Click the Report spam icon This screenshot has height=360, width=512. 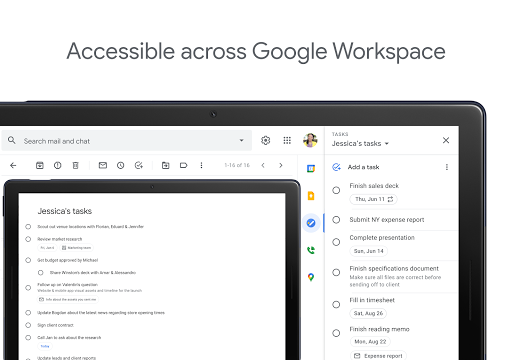coord(58,165)
